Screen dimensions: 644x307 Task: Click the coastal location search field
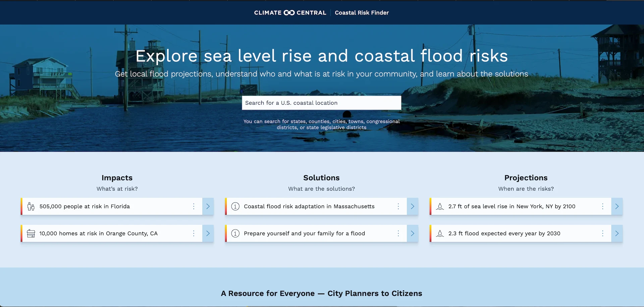pos(321,103)
